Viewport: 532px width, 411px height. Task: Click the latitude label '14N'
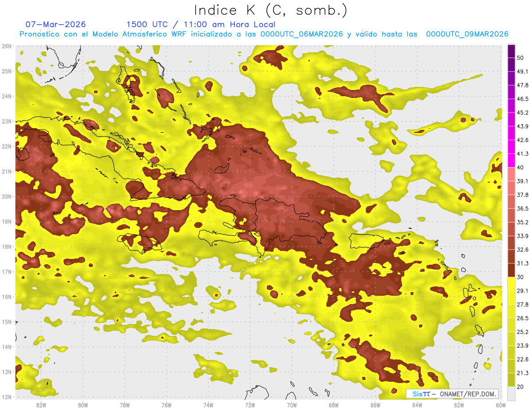[x=7, y=347]
